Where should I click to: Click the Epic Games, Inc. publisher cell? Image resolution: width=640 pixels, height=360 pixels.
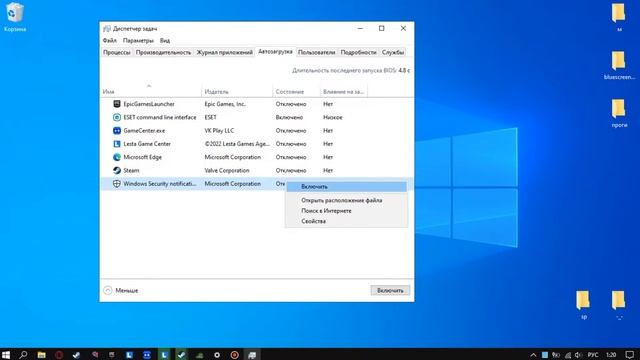click(225, 104)
